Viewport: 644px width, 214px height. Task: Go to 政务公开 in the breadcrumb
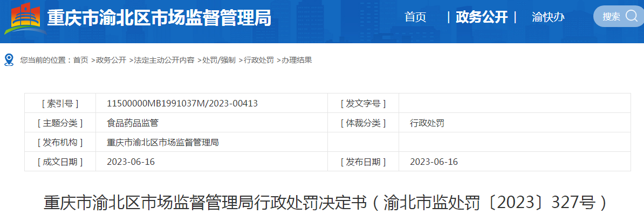coord(111,60)
